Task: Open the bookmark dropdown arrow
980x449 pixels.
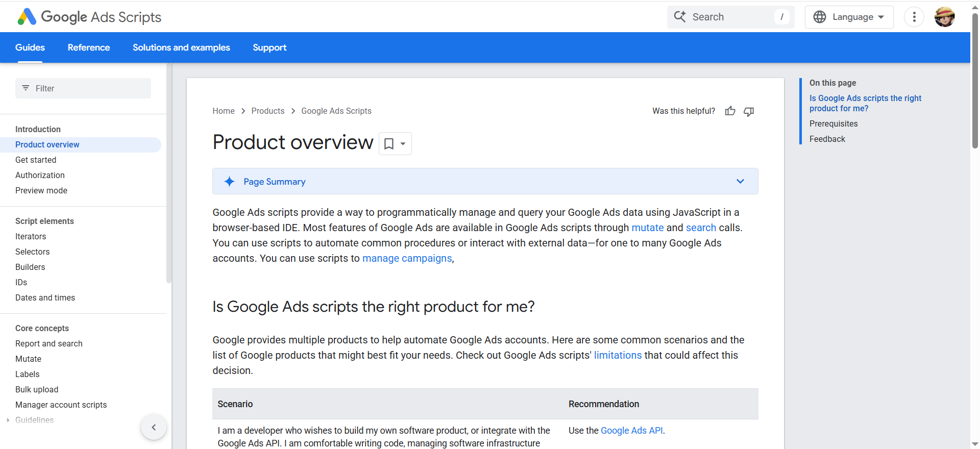Action: pos(403,144)
